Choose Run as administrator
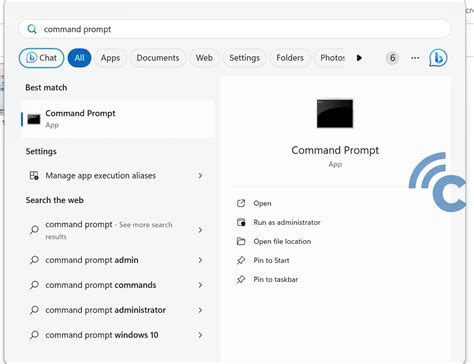The width and height of the screenshot is (474, 364). pos(287,222)
